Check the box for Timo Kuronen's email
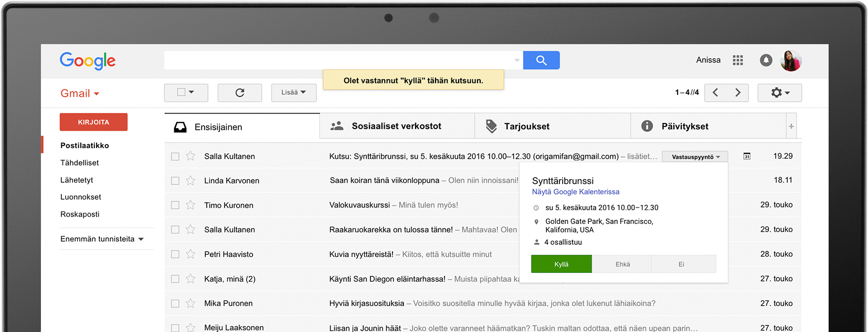The height and width of the screenshot is (332, 868). coord(175,205)
